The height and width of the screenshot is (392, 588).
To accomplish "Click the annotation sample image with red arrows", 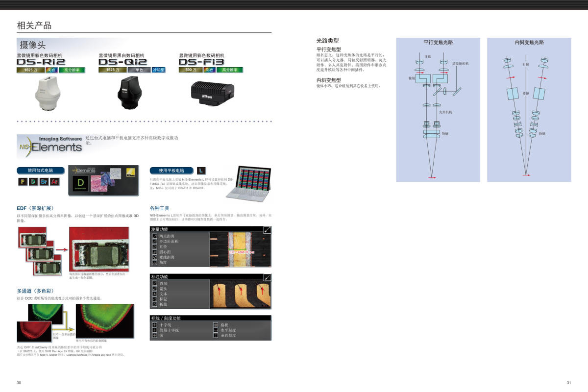I will click(x=240, y=294).
